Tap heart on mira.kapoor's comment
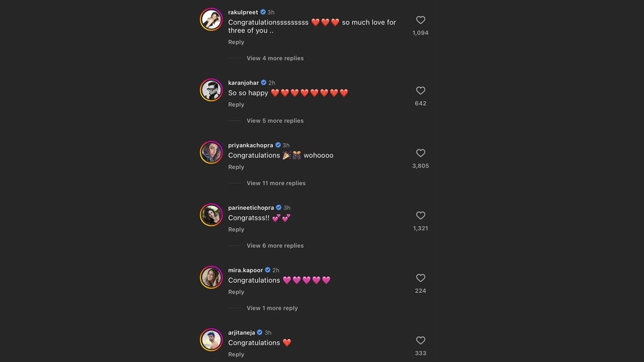Viewport: 644px width, 362px height. [421, 278]
